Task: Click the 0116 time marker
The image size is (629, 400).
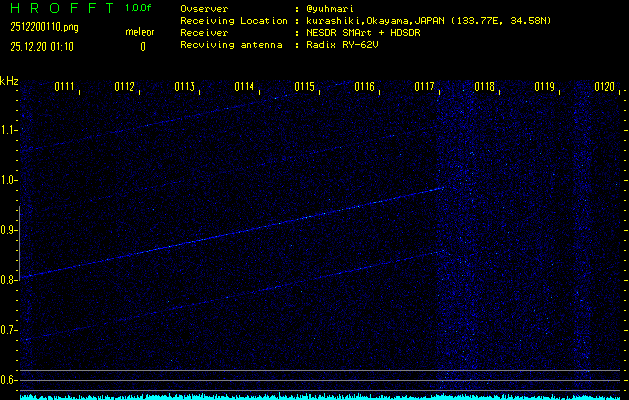Action: [x=364, y=87]
